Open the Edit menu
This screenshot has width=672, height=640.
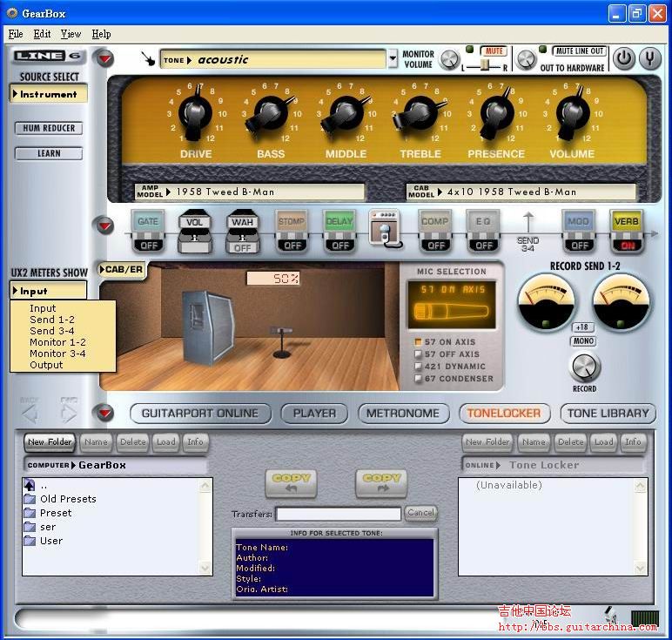[x=42, y=34]
